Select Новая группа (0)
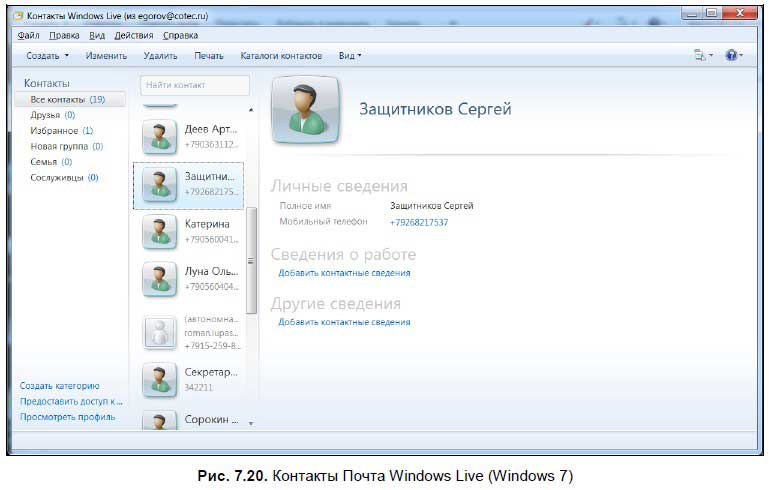The height and width of the screenshot is (490, 769). (67, 147)
